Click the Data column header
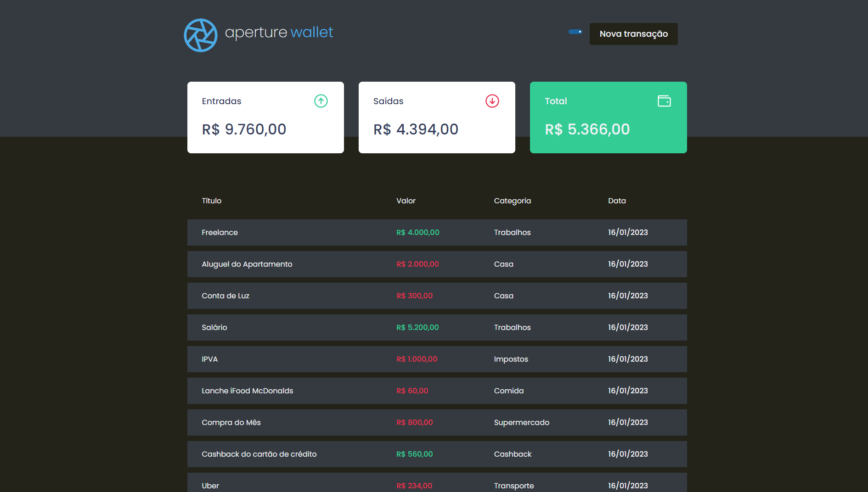The image size is (868, 492). (617, 201)
